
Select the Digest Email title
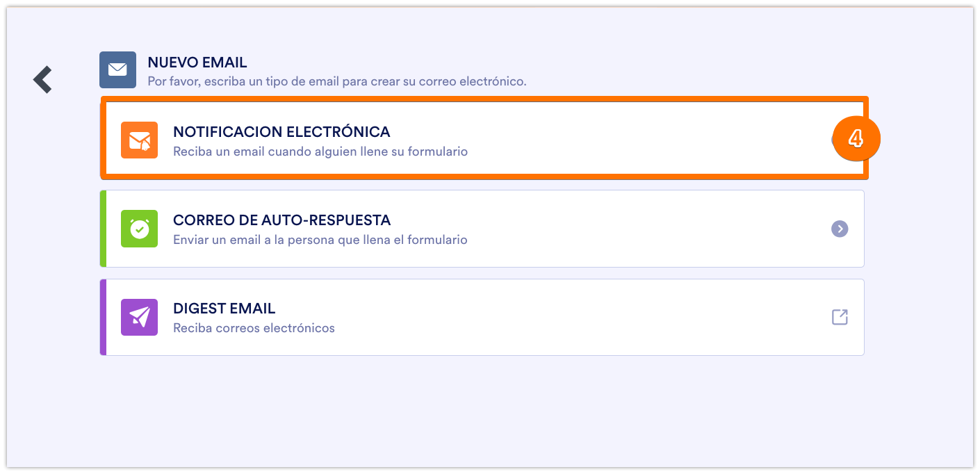point(224,308)
